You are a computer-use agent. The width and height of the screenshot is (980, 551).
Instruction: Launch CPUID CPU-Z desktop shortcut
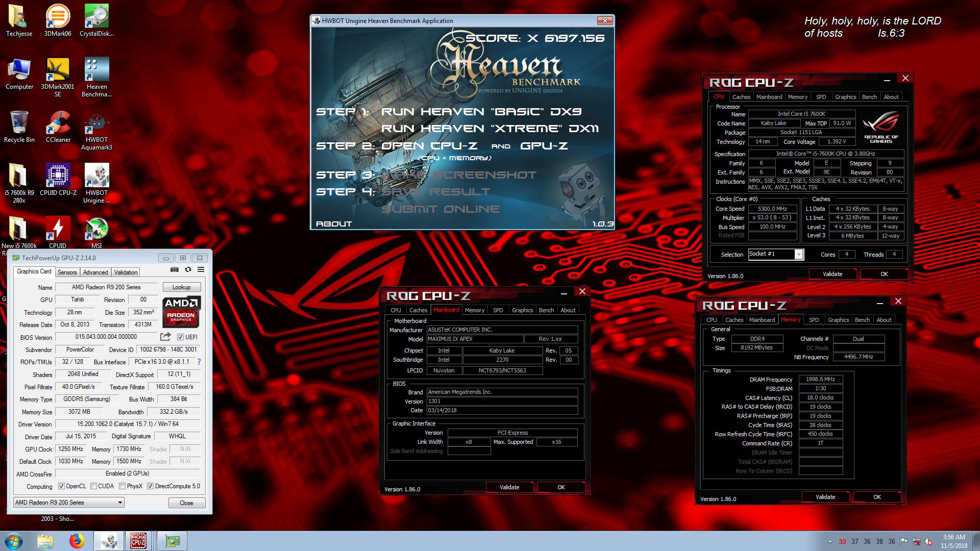tap(58, 180)
